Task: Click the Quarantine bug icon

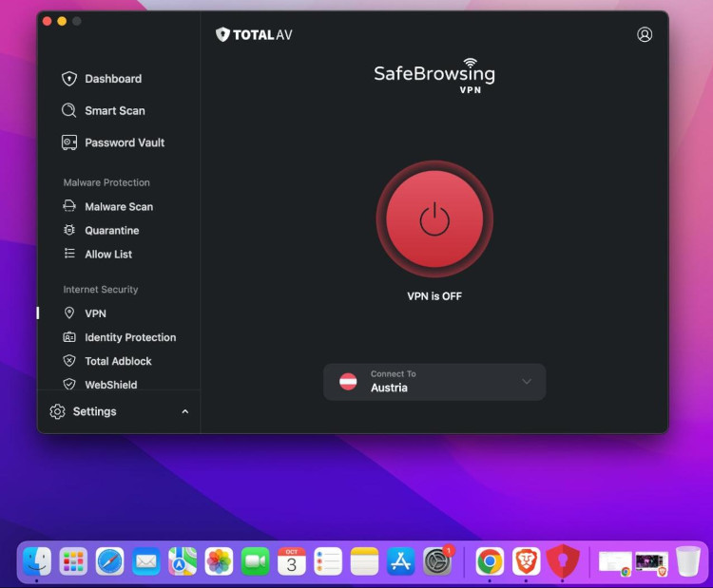Action: click(x=69, y=230)
